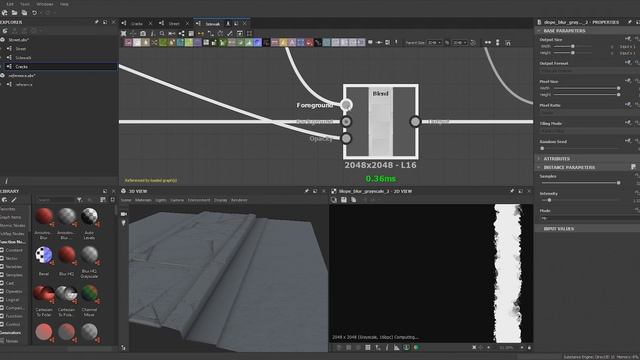Viewport: 640px width, 360px height.
Task: Collapse the Base Parameters section
Action: [x=539, y=31]
